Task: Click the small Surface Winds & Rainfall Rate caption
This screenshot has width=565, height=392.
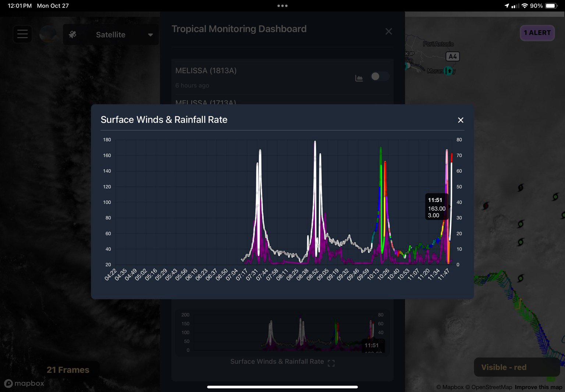Action: [277, 362]
